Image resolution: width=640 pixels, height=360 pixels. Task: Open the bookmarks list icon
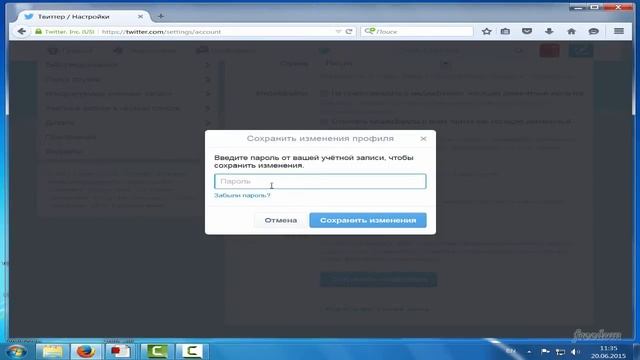(x=505, y=31)
